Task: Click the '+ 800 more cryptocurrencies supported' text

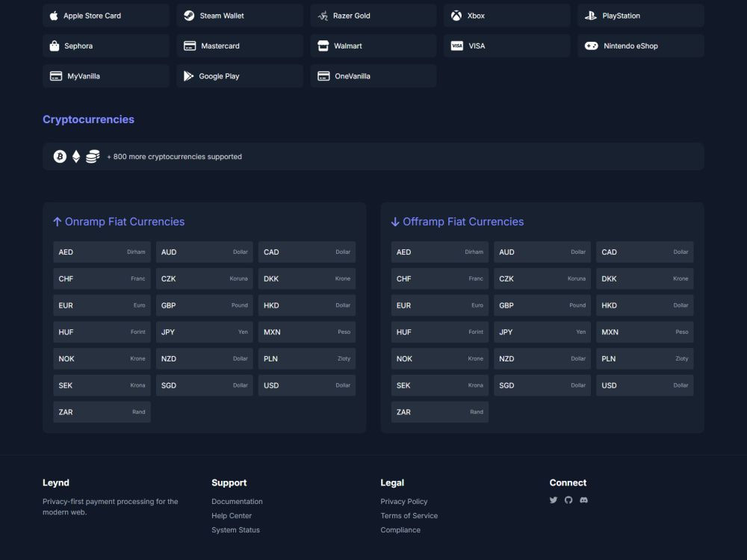Action: [174, 157]
